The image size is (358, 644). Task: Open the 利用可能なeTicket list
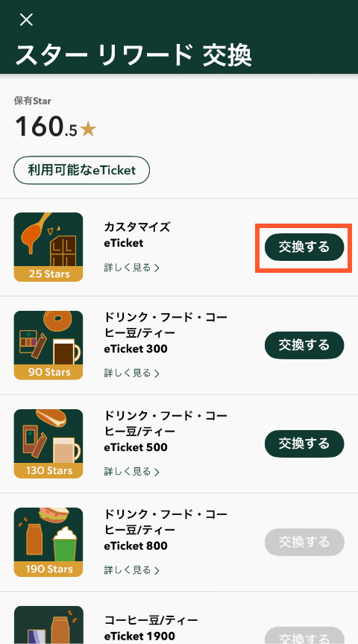(x=81, y=170)
